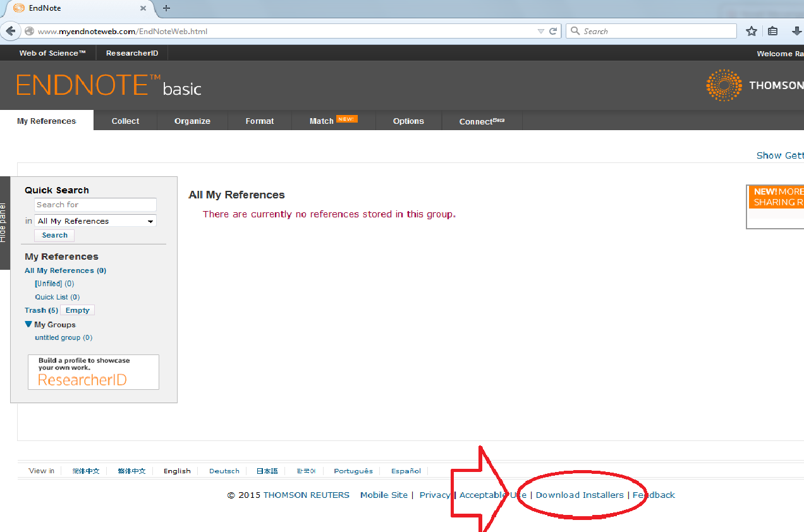Switch language to Deutsch

(x=224, y=471)
